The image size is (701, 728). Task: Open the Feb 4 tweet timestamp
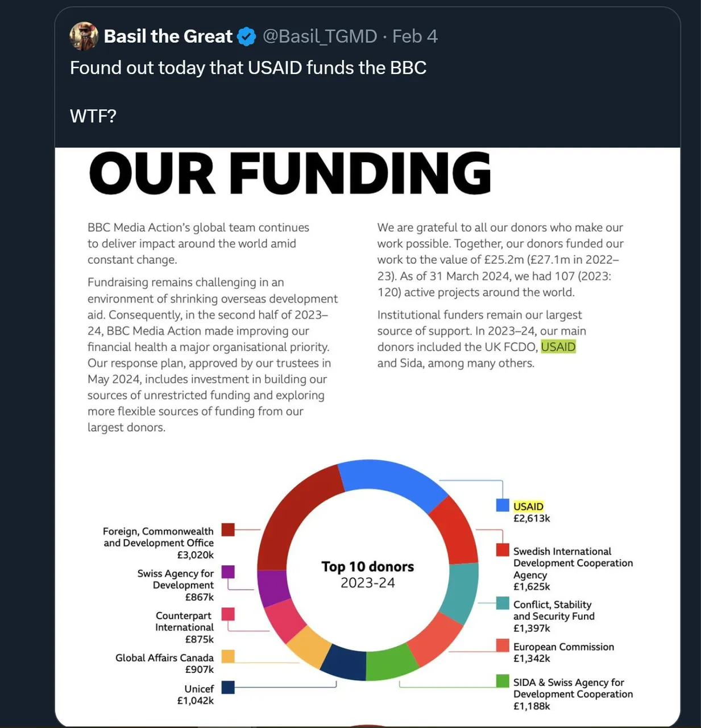point(415,36)
